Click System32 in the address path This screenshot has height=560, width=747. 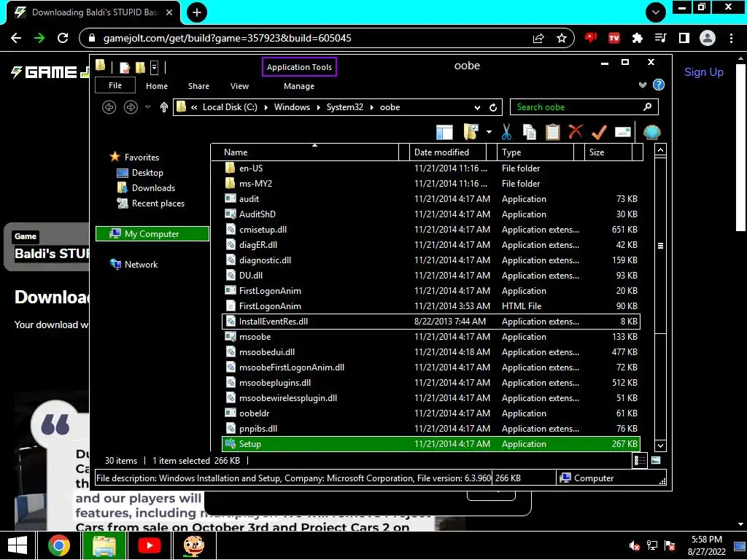tap(345, 107)
